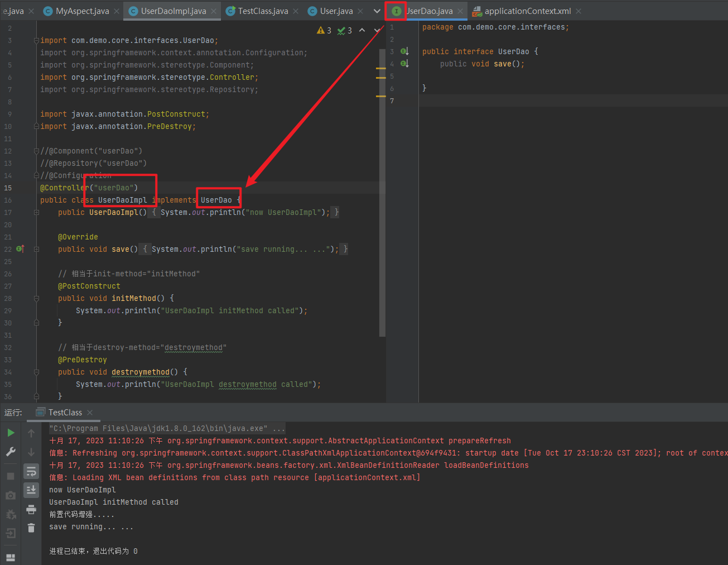
Task: Switch to the MyAspect.java tab
Action: tap(82, 11)
